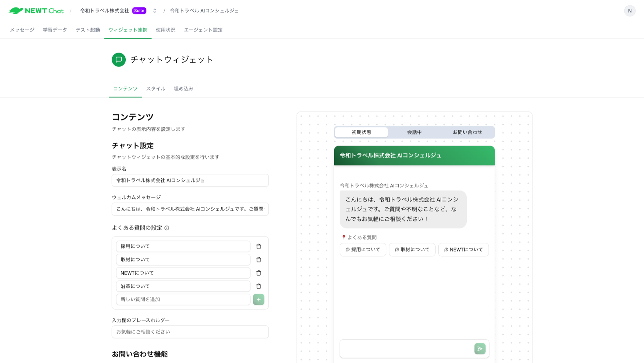Click the green send arrow in chat preview
Viewport: 644px width, 363px height.
coord(479,348)
